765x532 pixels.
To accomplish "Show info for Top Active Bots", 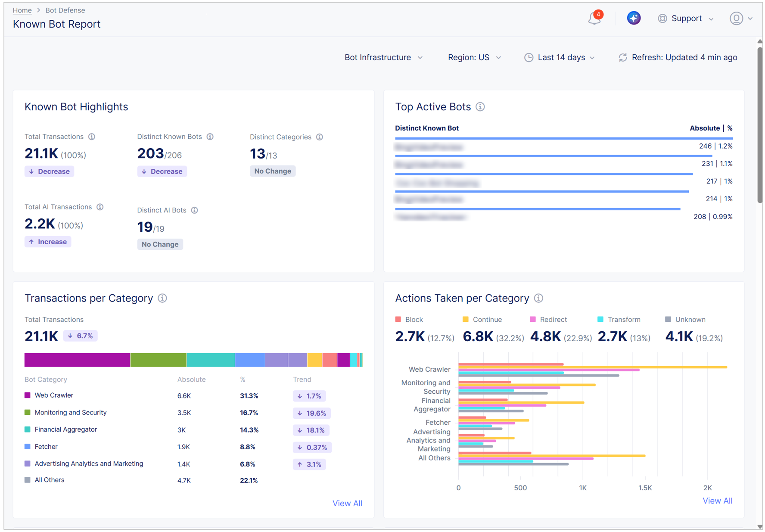I will [x=480, y=107].
